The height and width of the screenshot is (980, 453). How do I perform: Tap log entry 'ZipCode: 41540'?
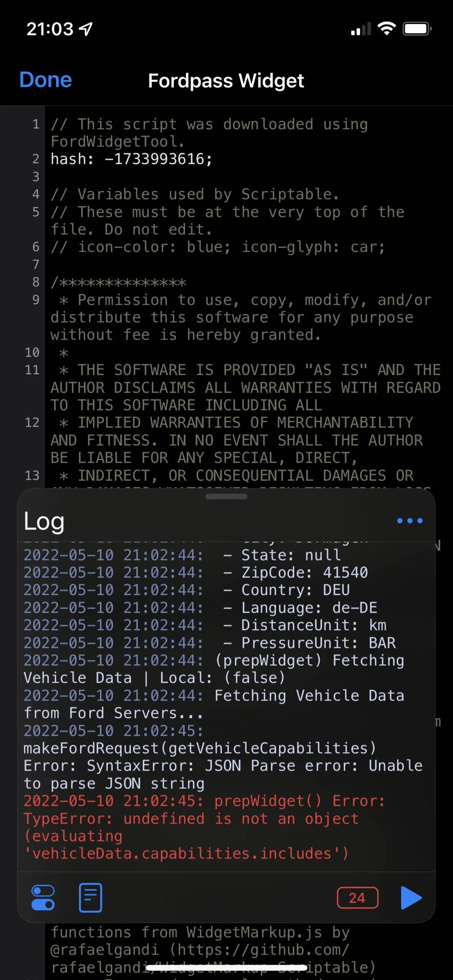[x=295, y=572]
